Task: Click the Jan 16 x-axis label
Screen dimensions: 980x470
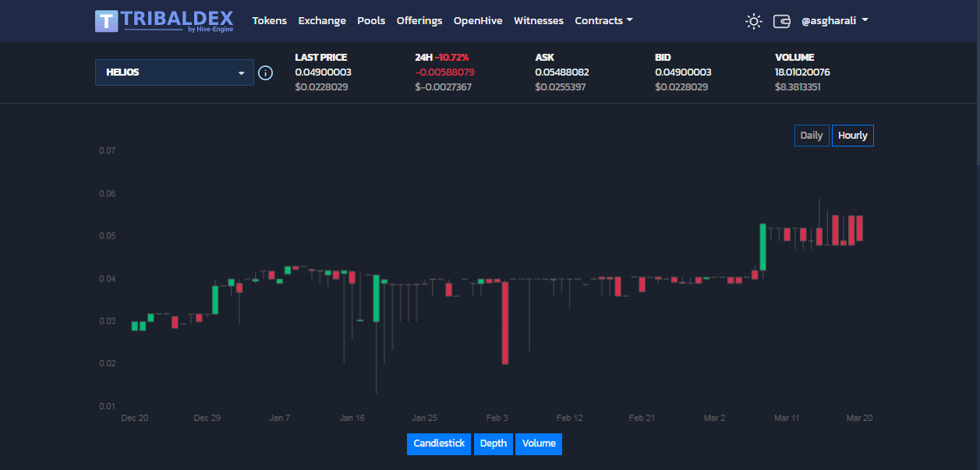Action: coord(352,418)
